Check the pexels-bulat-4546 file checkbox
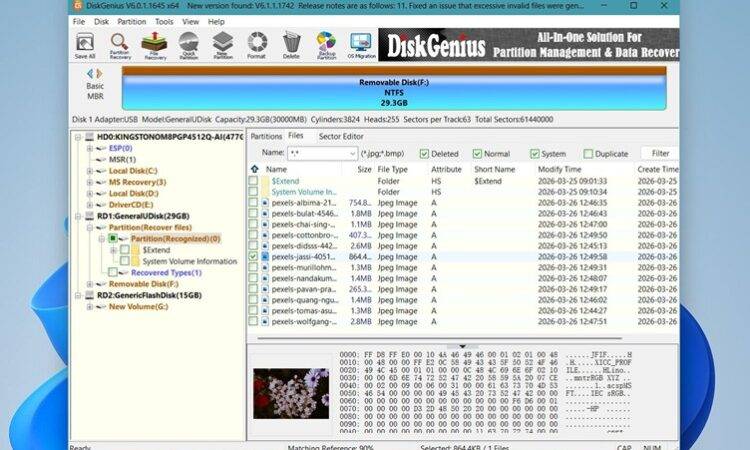 (x=253, y=214)
